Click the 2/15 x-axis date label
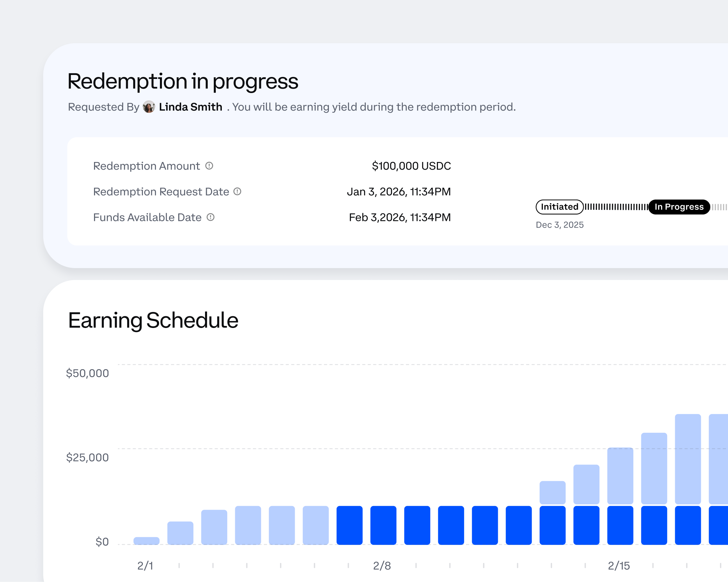This screenshot has width=728, height=582. click(x=619, y=566)
